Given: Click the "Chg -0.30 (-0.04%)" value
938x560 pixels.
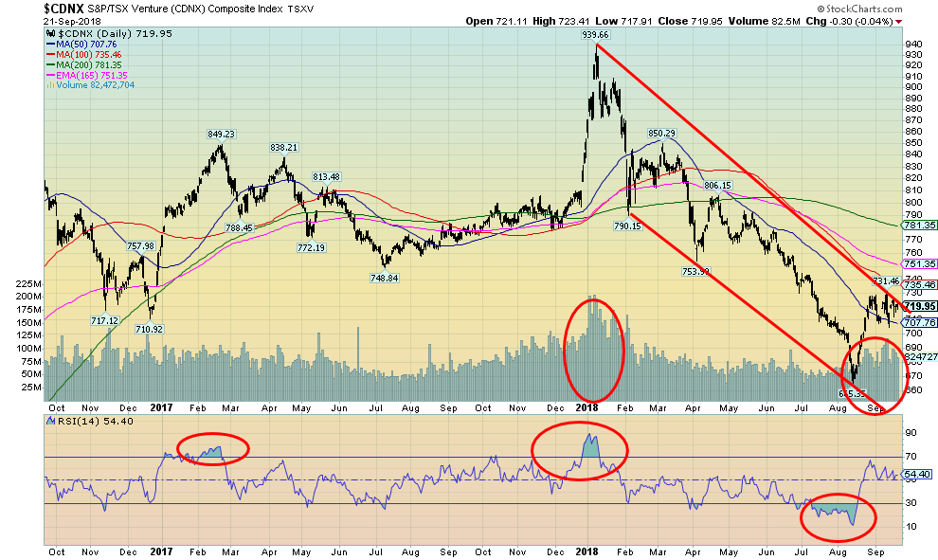Looking at the screenshot, I should (850, 21).
